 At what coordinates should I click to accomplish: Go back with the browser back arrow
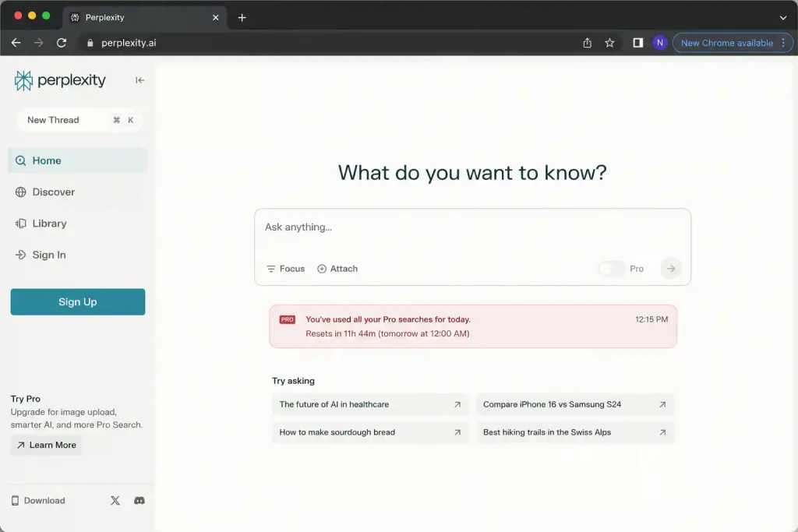(16, 43)
